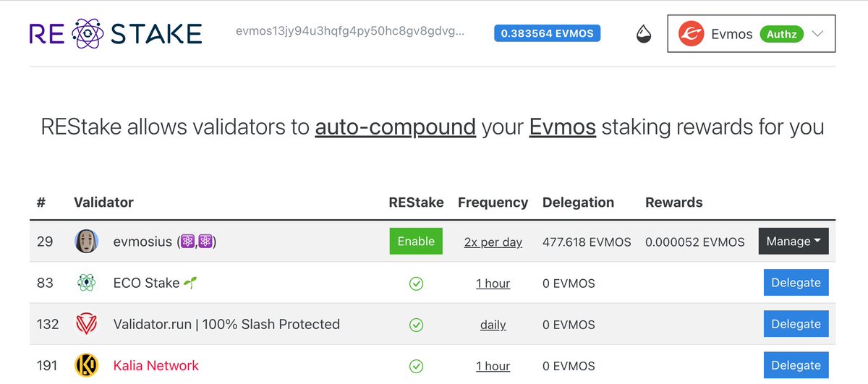Click the green Authz badge
Viewport: 868px width, 384px height.
[781, 34]
